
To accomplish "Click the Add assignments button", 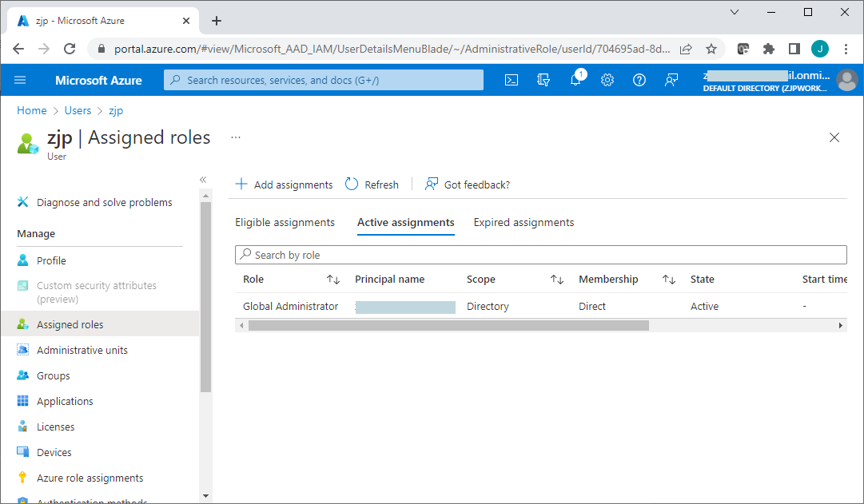I will point(284,185).
